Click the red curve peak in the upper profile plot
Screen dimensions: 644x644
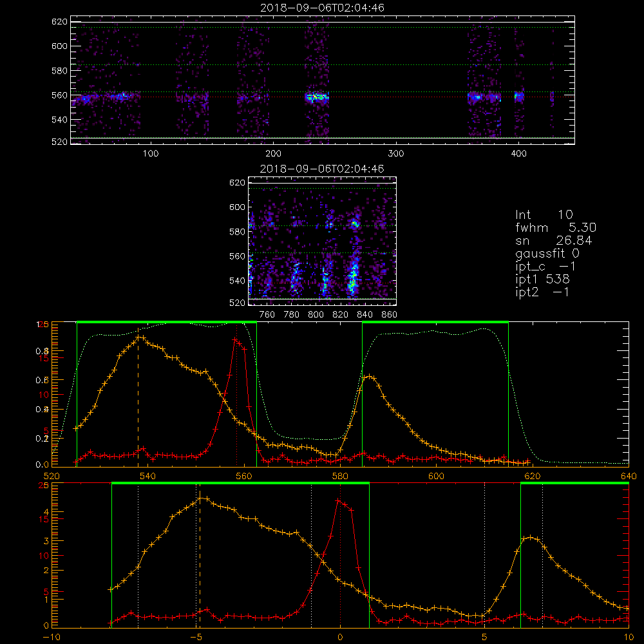[x=235, y=339]
